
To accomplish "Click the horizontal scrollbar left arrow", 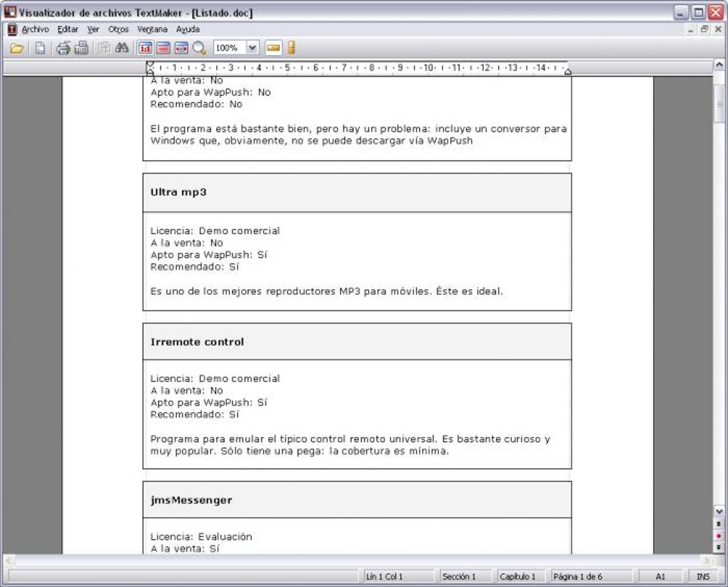I will tap(9, 561).
